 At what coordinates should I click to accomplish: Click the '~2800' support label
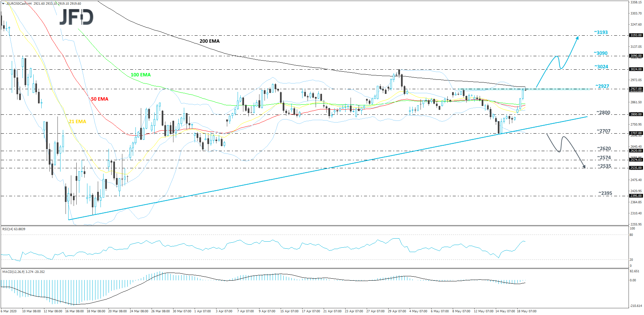603,112
